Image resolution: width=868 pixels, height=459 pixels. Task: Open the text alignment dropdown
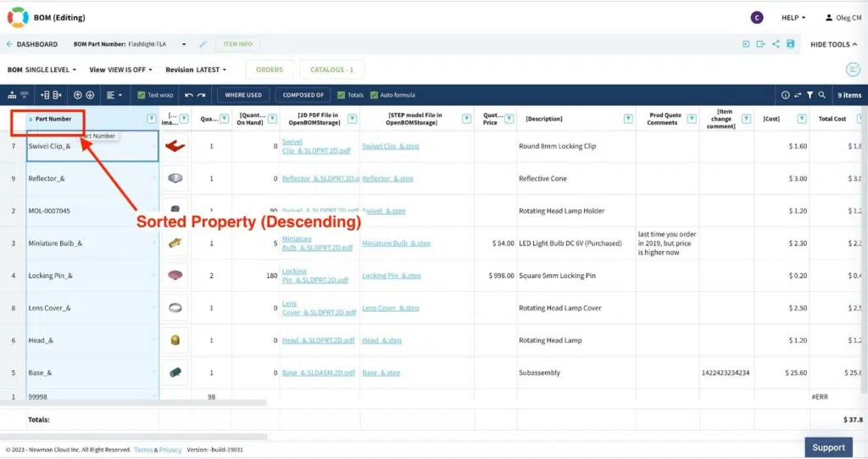coord(114,95)
